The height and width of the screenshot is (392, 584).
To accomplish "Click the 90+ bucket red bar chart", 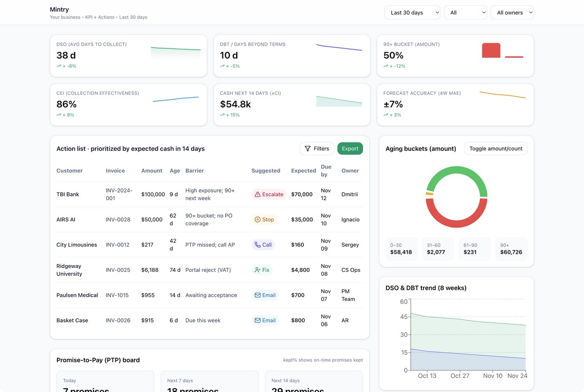I will (491, 51).
